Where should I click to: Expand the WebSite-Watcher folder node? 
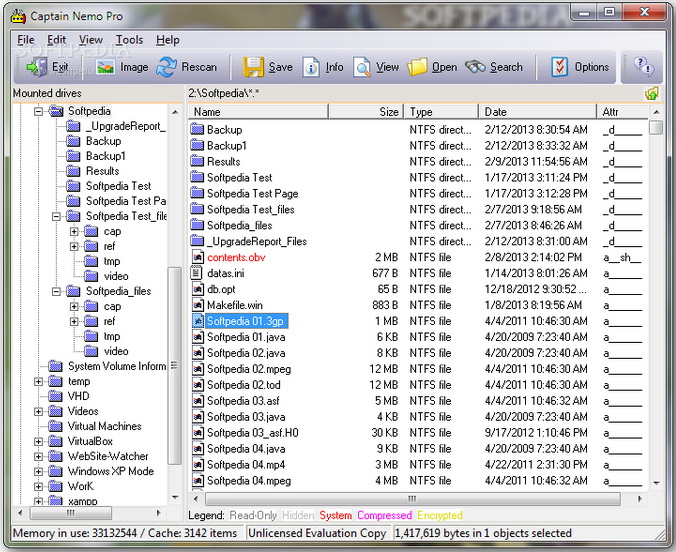[38, 457]
